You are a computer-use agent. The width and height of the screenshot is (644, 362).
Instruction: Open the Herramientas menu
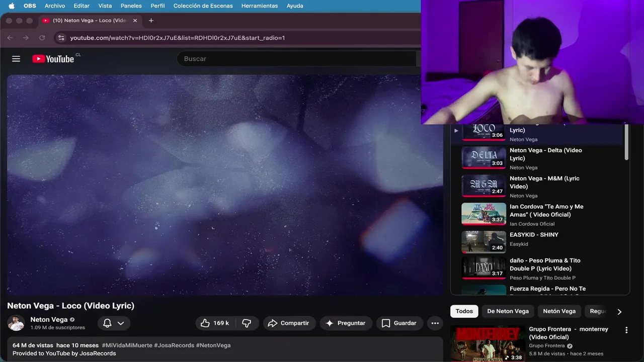(260, 6)
